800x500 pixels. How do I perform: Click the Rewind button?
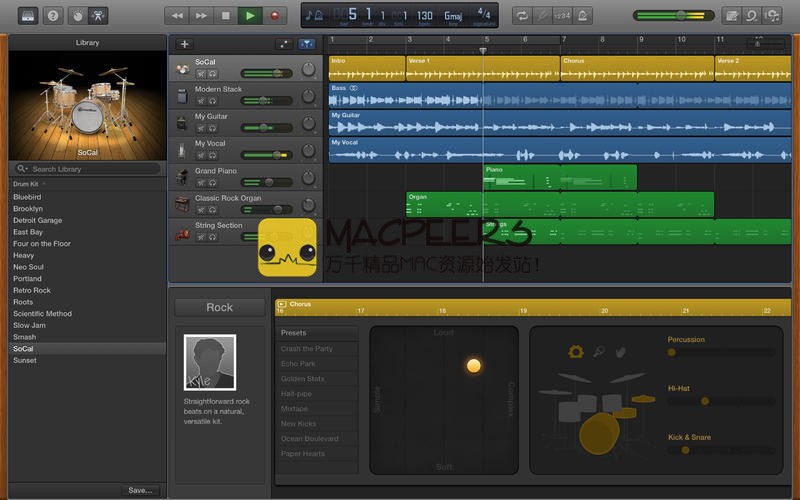coord(177,15)
